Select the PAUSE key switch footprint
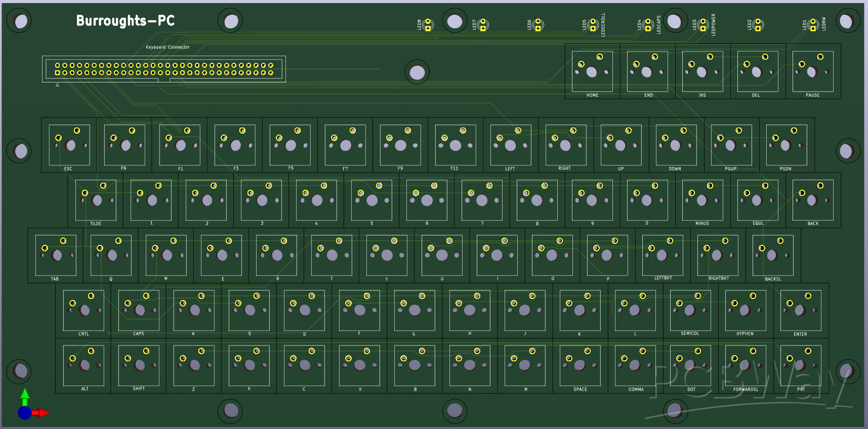The image size is (868, 429). [813, 71]
